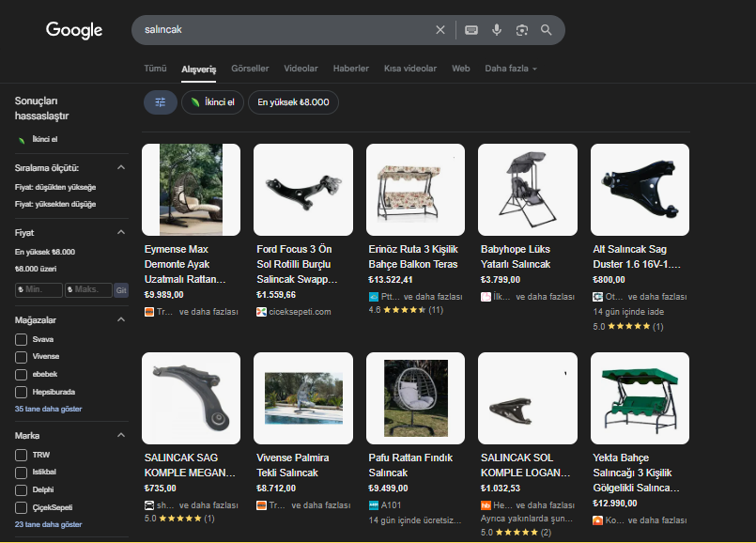Click seller icon under Eymense Max listing
Screen dimensions: 756x543
click(x=149, y=312)
